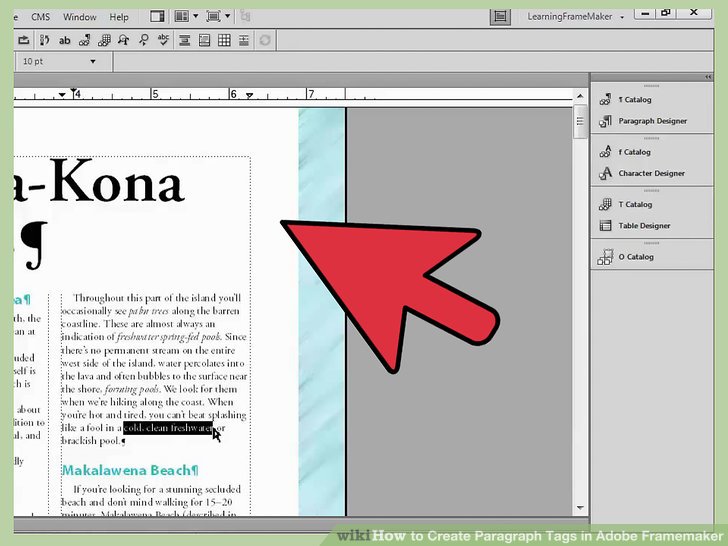Toggle the UI visibility panel icon
Image resolution: width=728 pixels, height=546 pixels.
(x=157, y=17)
